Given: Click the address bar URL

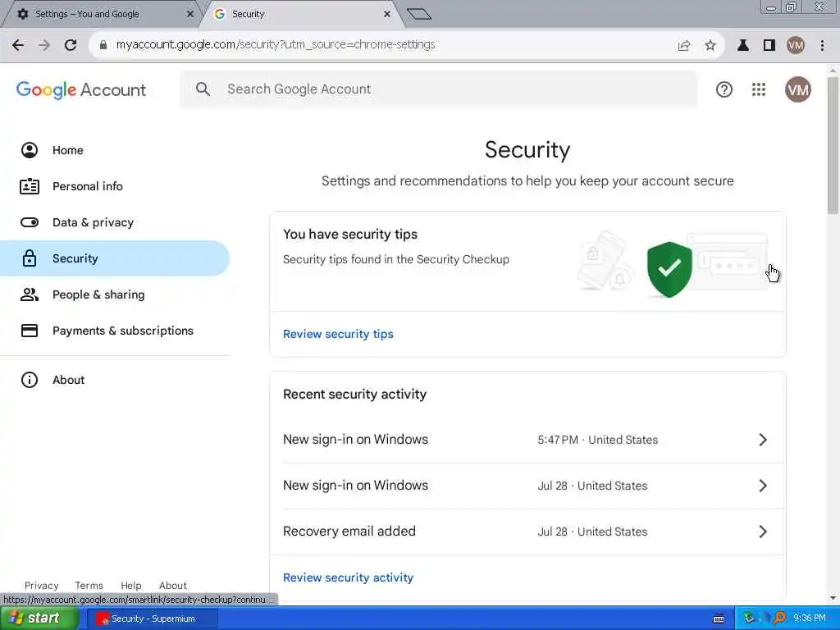Looking at the screenshot, I should pyautogui.click(x=276, y=45).
